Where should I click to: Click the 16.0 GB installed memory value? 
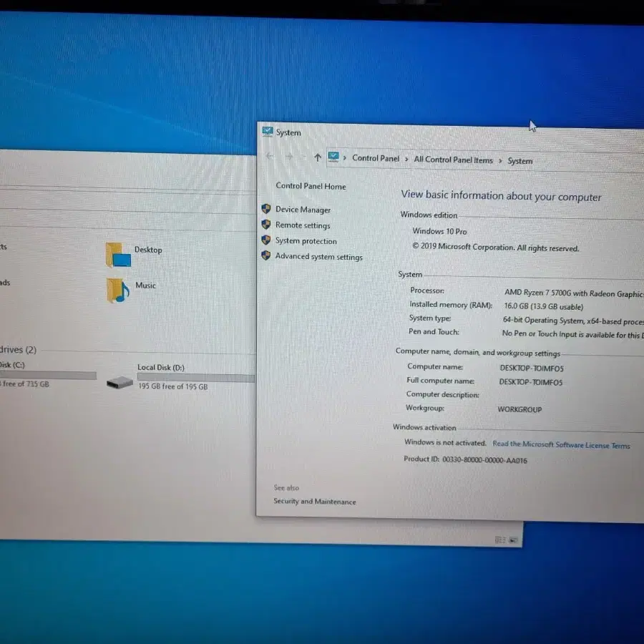(x=543, y=306)
